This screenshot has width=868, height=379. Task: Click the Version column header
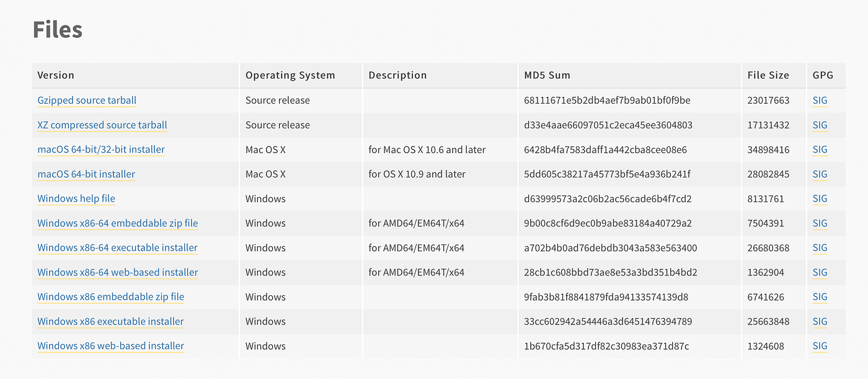tap(56, 75)
